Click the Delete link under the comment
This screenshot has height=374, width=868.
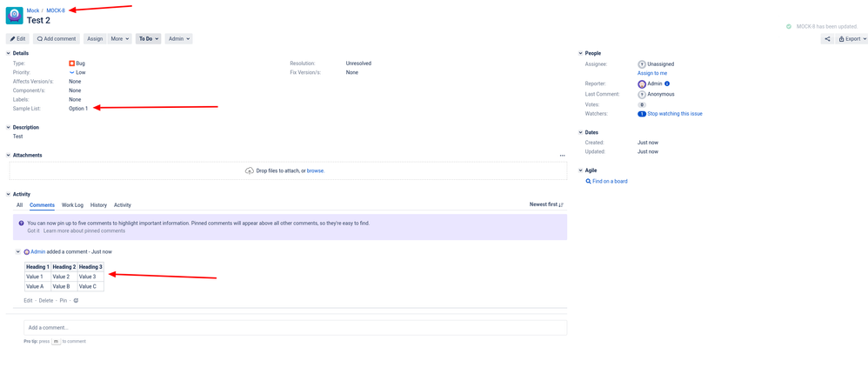[46, 300]
